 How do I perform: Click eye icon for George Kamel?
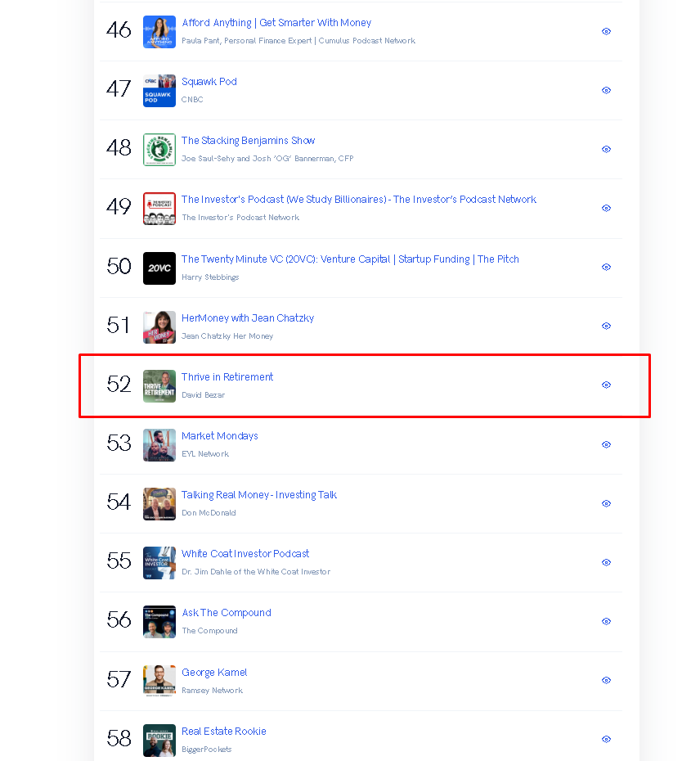click(x=606, y=681)
